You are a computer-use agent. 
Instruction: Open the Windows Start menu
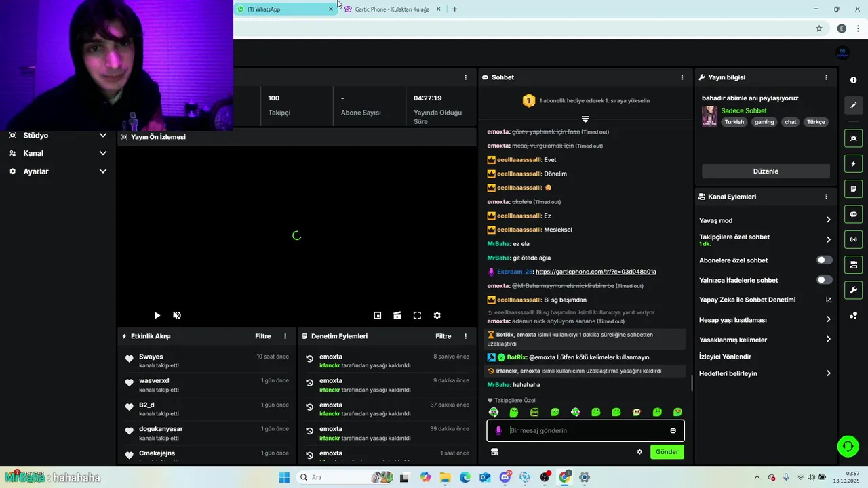coord(284,477)
